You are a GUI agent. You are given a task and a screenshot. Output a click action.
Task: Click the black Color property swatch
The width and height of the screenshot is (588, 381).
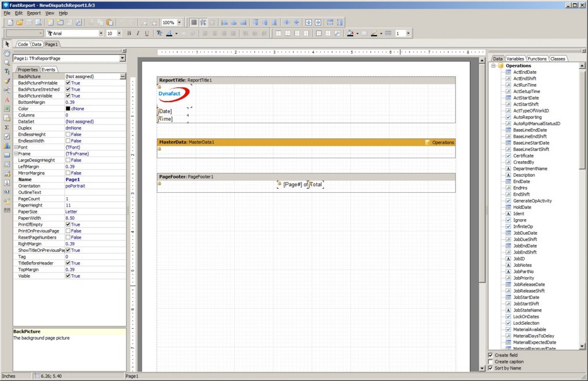(68, 108)
